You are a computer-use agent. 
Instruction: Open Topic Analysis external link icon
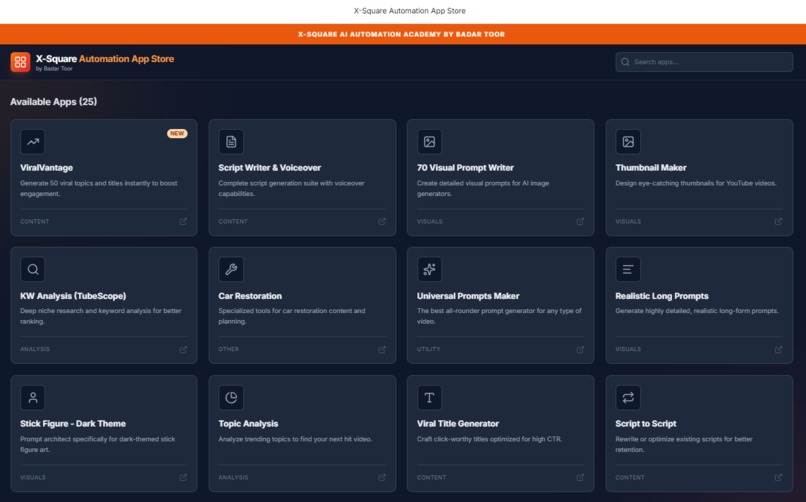(382, 477)
